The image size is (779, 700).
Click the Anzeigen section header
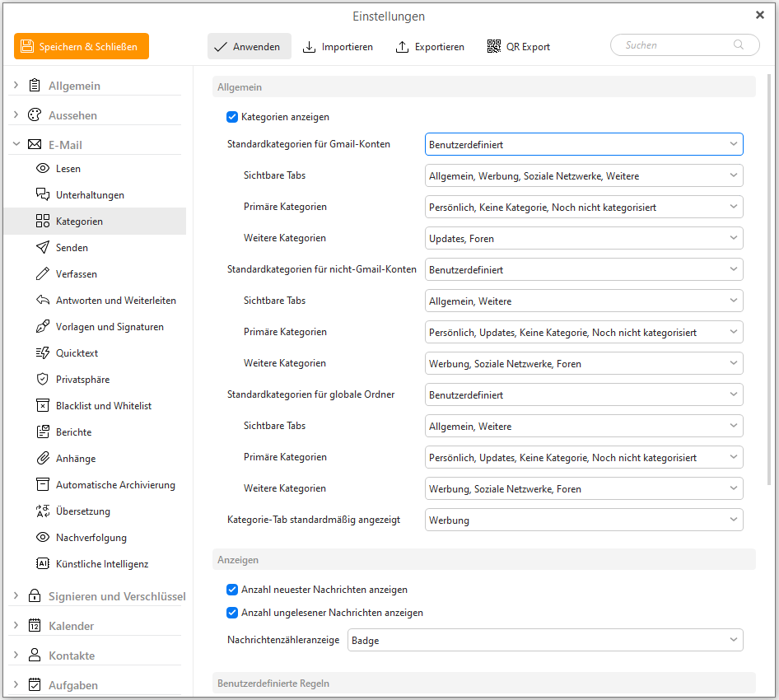point(484,559)
